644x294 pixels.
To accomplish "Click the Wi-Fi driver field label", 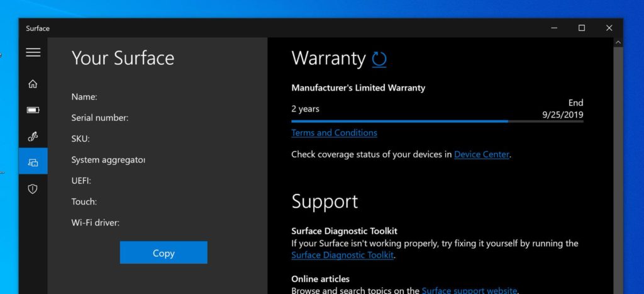I will click(96, 222).
